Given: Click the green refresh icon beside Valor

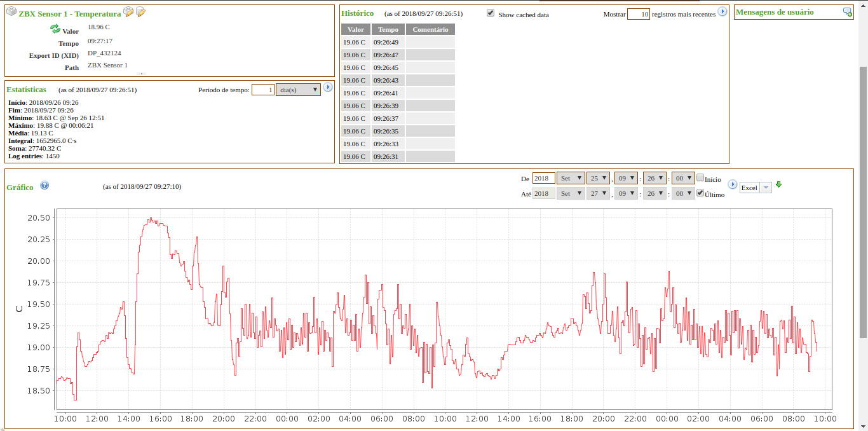Looking at the screenshot, I should (x=55, y=29).
